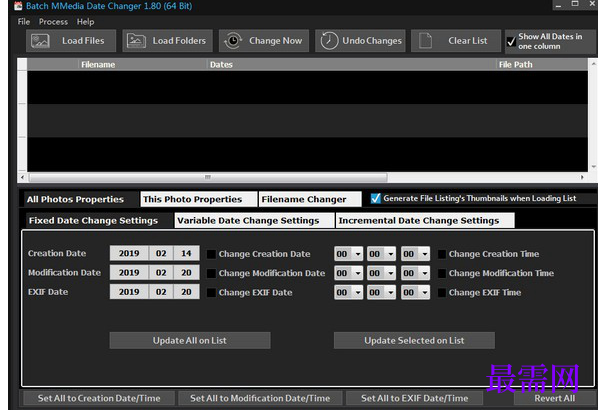
Task: Open EXIF Time hours dropdown
Action: (348, 293)
